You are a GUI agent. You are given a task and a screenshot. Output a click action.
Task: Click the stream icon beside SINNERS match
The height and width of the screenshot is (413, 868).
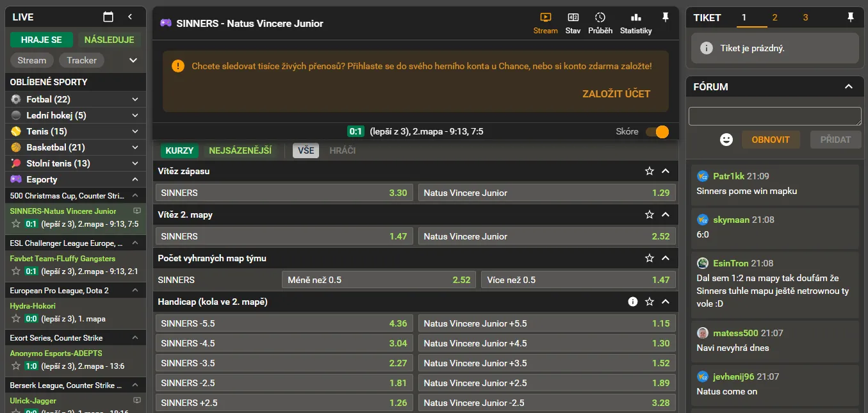pyautogui.click(x=136, y=211)
